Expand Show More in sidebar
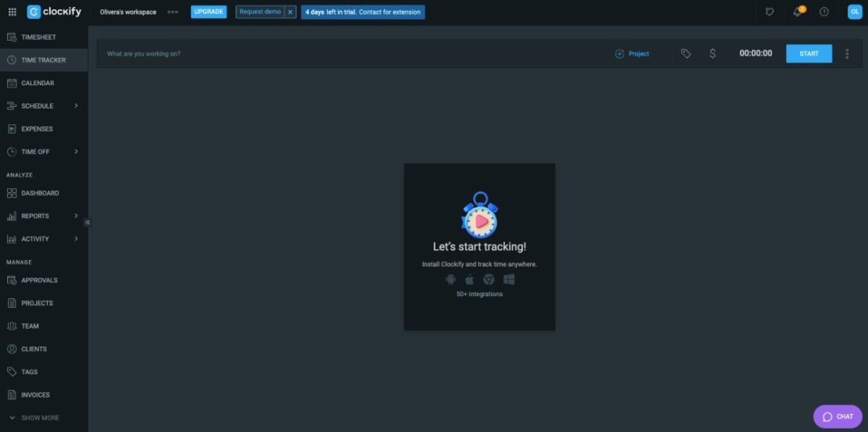Screen dimensions: 868x432 pyautogui.click(x=34, y=418)
